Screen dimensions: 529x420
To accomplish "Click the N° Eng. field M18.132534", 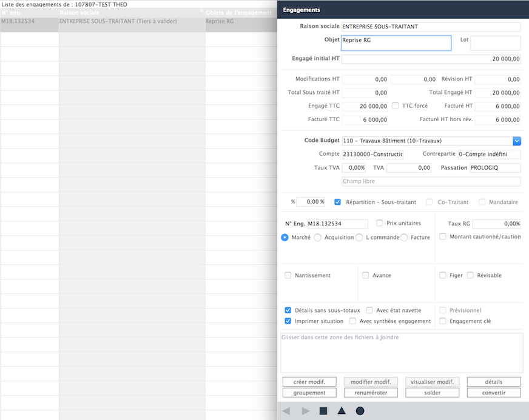I will pos(337,224).
